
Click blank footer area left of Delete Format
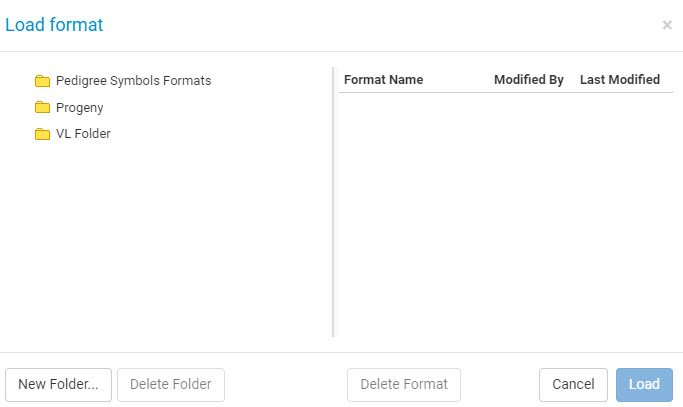(286, 385)
